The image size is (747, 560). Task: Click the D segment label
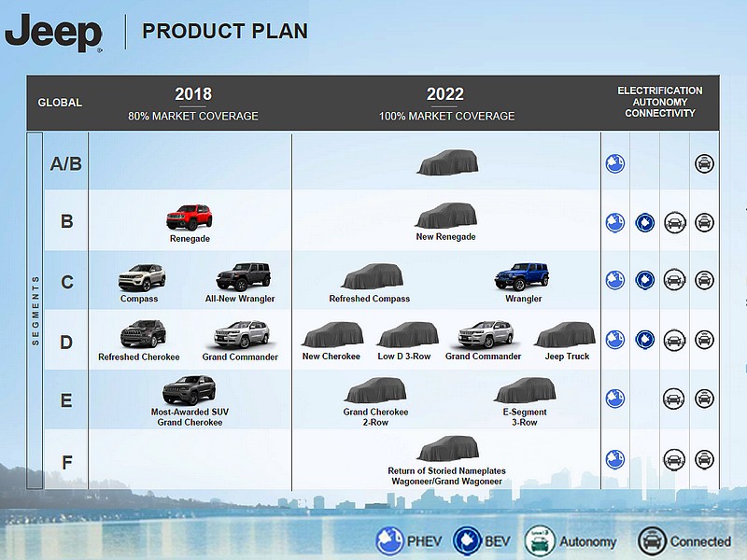(x=66, y=342)
